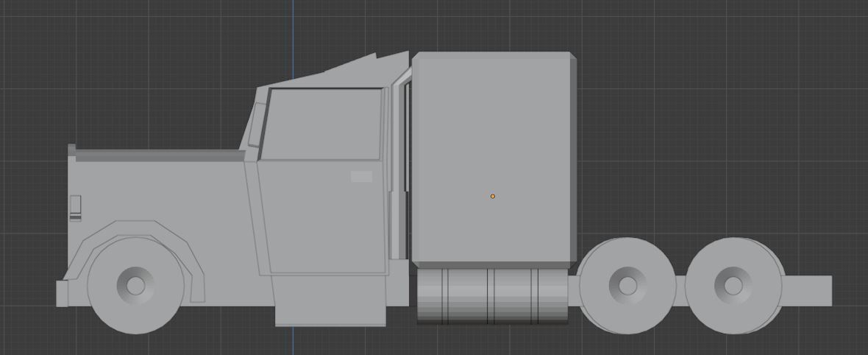868x355 pixels.
Task: Select the rearmost truck wheel
Action: point(734,286)
